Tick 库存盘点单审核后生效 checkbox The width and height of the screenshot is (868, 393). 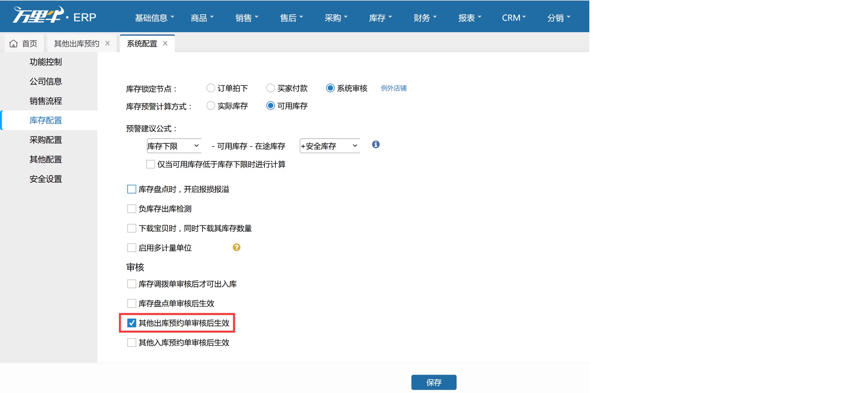(132, 303)
